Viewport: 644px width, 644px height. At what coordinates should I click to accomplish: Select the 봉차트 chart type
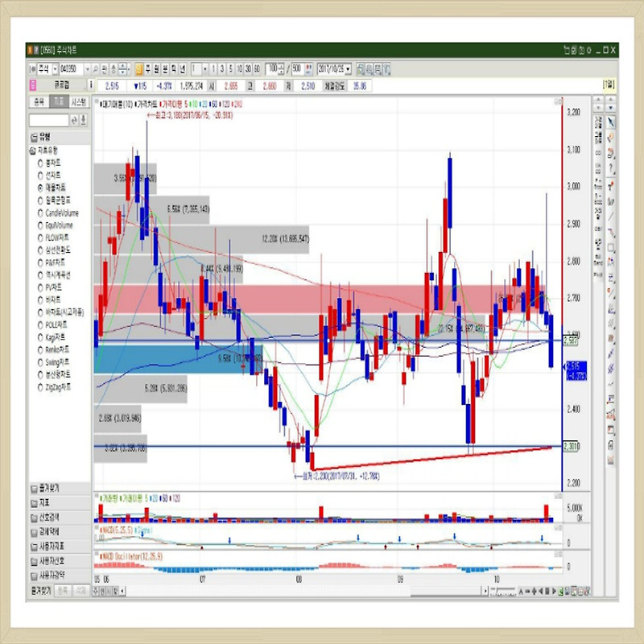[49, 163]
